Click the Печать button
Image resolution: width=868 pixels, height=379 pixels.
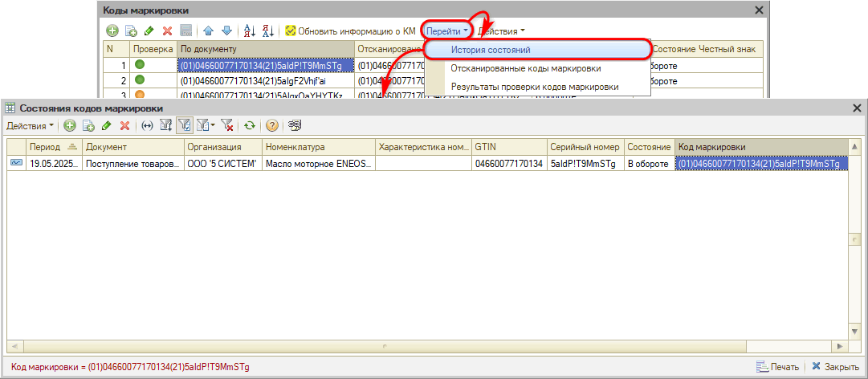pyautogui.click(x=777, y=367)
